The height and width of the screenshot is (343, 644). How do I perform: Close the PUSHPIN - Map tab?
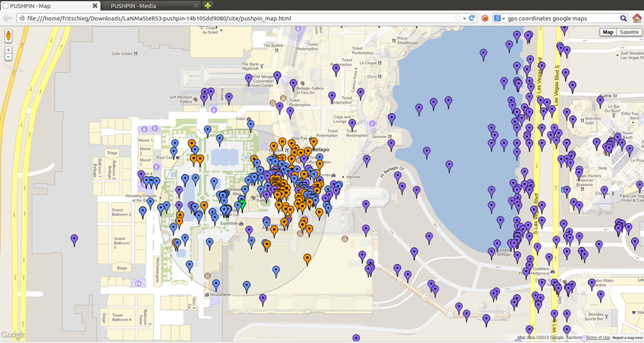tap(95, 6)
